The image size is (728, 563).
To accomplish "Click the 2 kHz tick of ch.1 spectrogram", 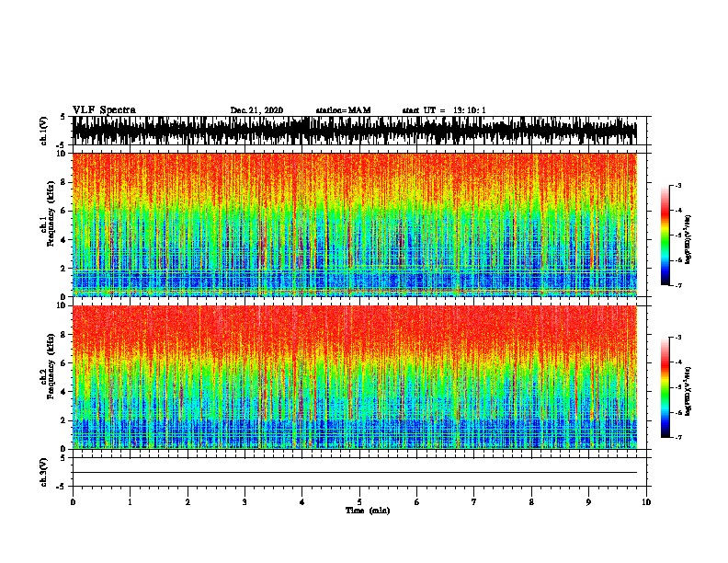I will coord(64,268).
